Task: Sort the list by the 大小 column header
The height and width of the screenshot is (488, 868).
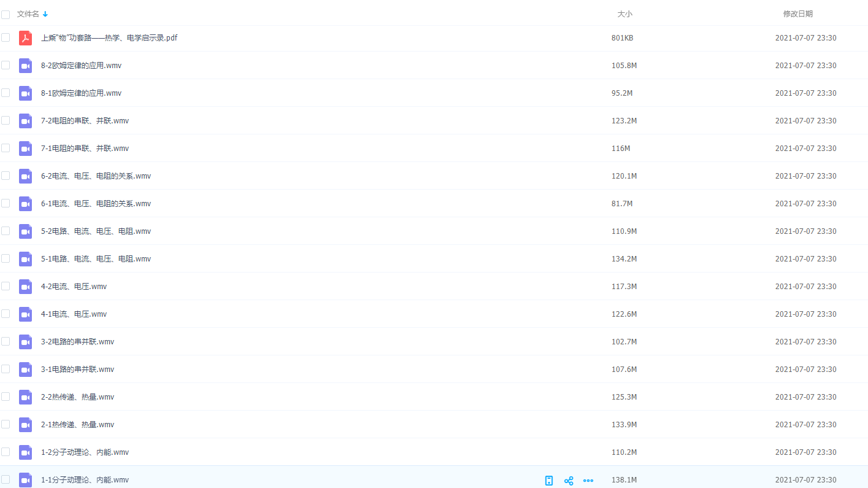Action: (624, 14)
